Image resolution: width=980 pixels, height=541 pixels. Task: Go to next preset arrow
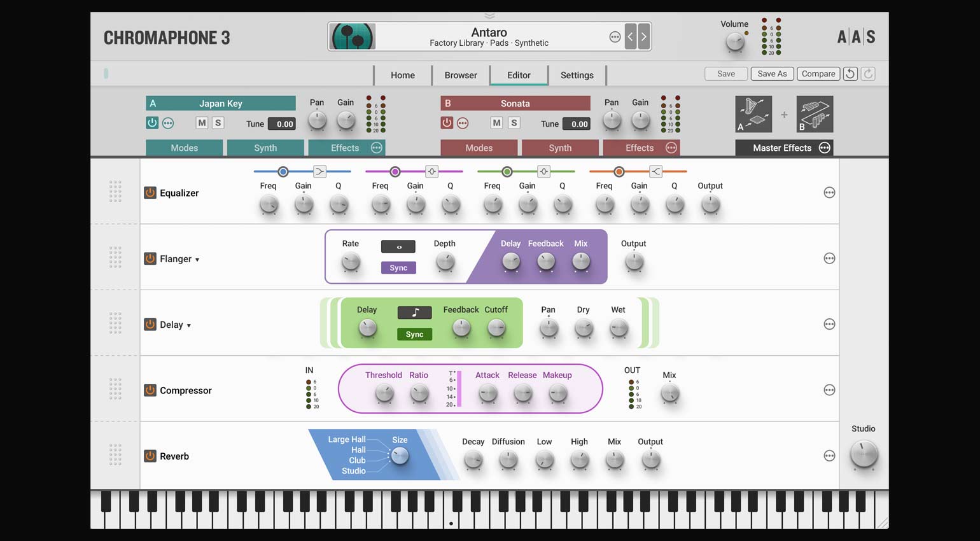coord(643,37)
